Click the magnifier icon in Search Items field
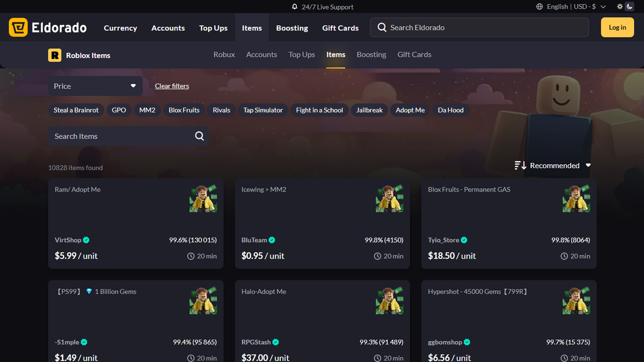Screen dimensions: 644x362 click(199, 136)
